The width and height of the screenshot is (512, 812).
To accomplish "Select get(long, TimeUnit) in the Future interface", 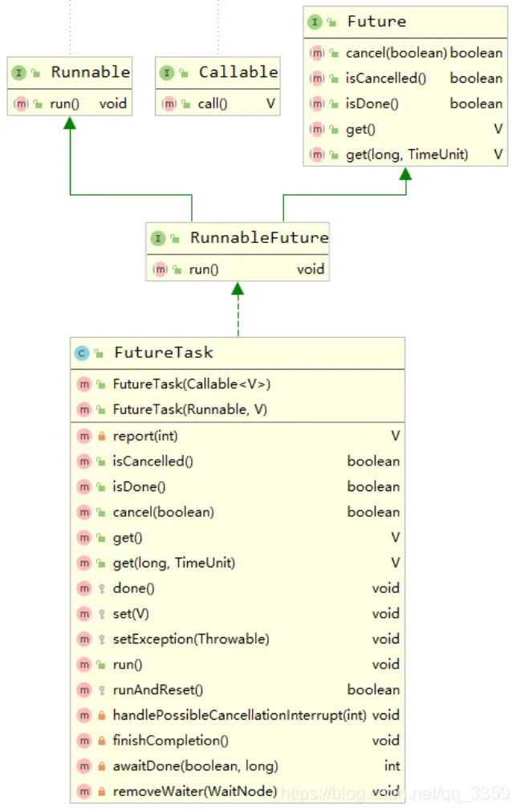I will 407,154.
